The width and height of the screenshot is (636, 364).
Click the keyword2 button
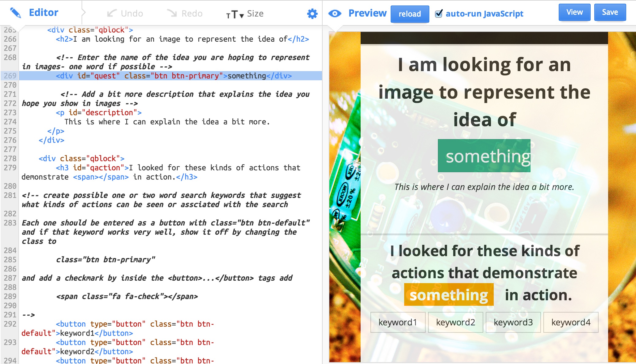[x=455, y=322]
